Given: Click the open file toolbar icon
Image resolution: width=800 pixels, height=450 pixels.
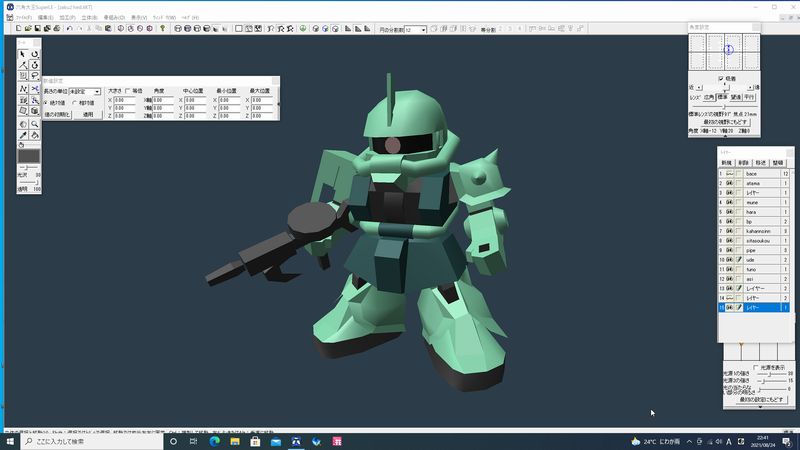Looking at the screenshot, I should tap(28, 29).
